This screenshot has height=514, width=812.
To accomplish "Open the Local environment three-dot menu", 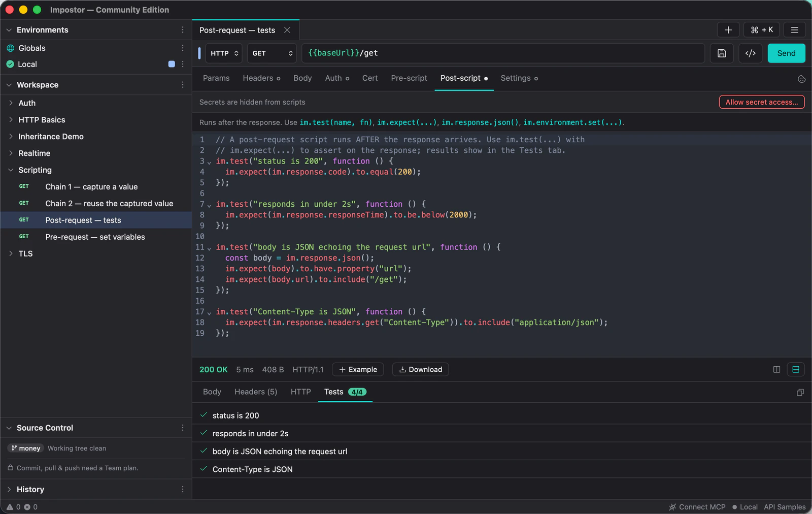I will point(183,64).
